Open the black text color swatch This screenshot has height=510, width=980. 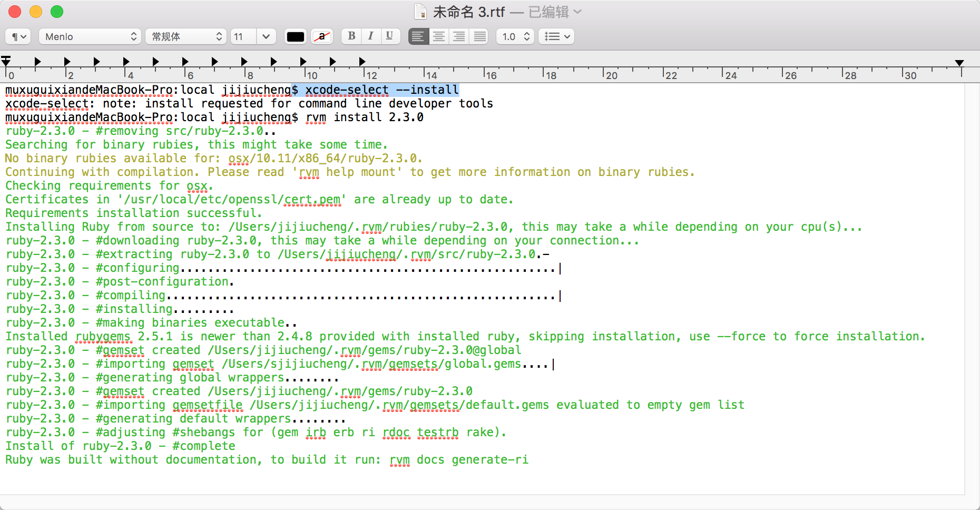coord(296,36)
